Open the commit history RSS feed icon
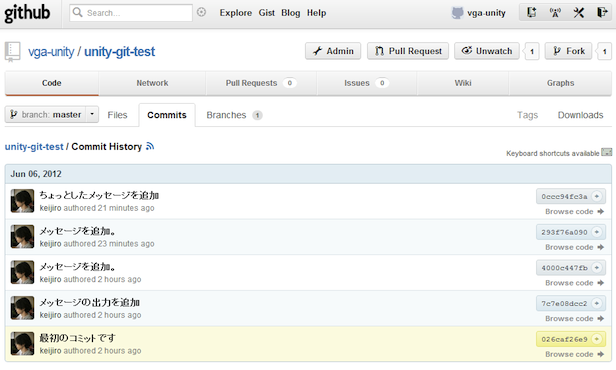Viewport: 616px width, 370px height. (150, 146)
